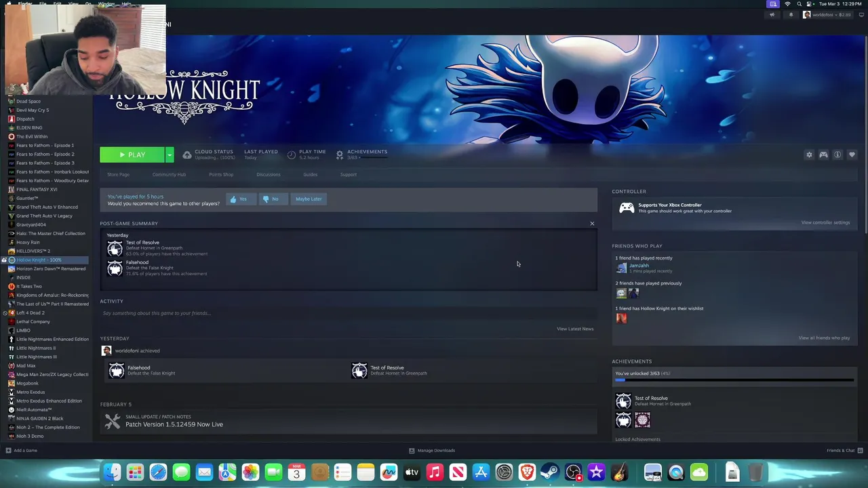The width and height of the screenshot is (868, 488).
Task: Open game settings gear icon
Action: 809,155
